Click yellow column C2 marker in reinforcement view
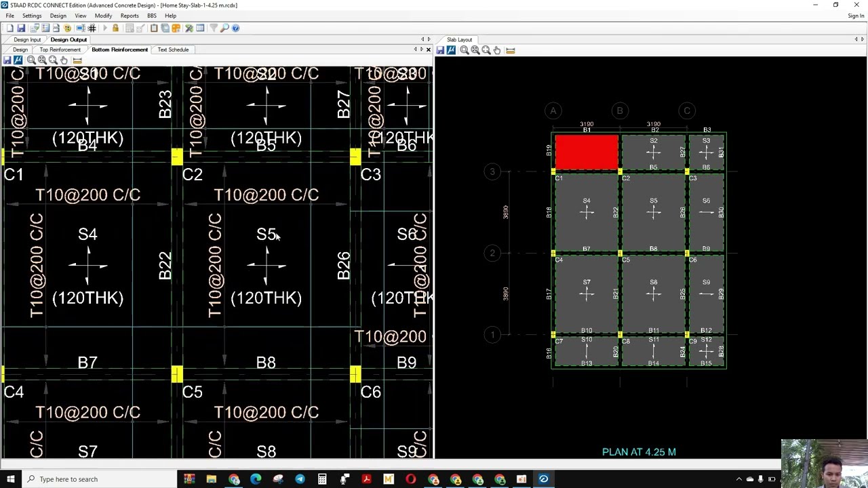The width and height of the screenshot is (868, 488). point(177,157)
